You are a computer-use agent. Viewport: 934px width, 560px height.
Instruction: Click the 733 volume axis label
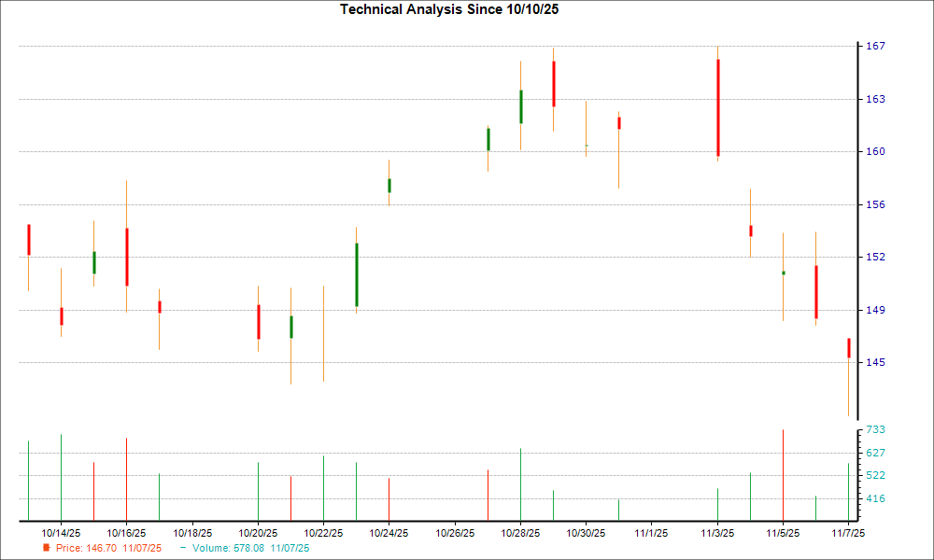[876, 429]
